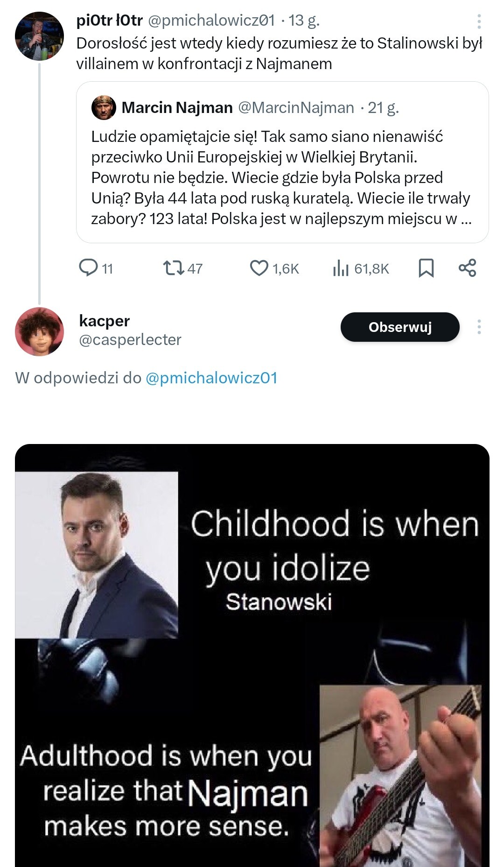Like the tweet with the heart icon
504x867 pixels.
point(259,268)
